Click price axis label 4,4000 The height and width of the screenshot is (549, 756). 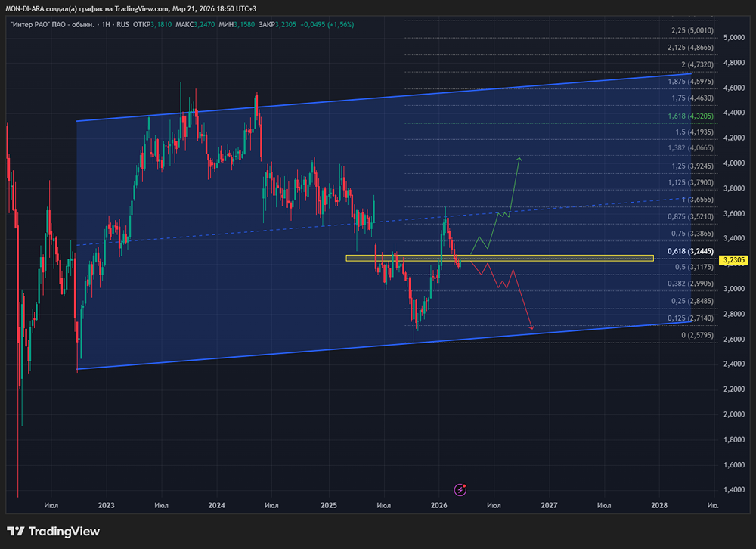[734, 113]
